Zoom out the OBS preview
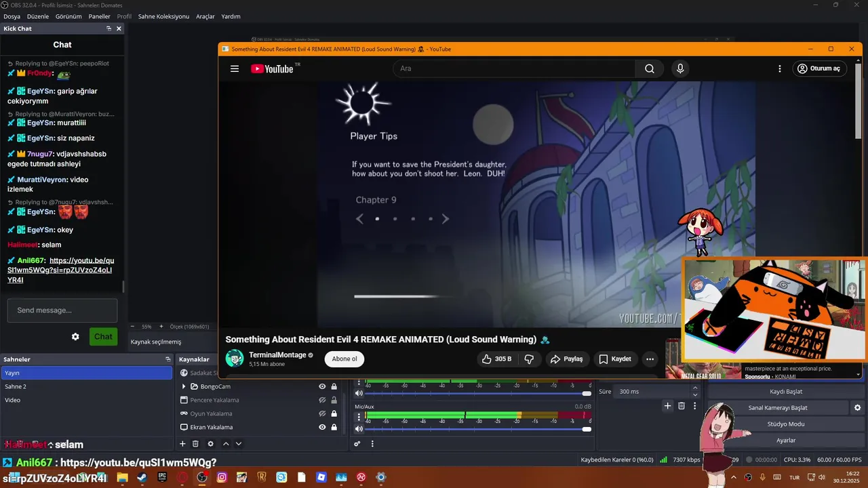The height and width of the screenshot is (488, 868). click(133, 327)
